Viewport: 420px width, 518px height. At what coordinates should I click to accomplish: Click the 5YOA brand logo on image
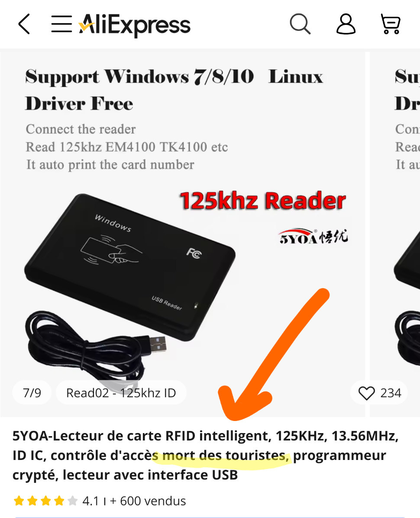tap(313, 236)
